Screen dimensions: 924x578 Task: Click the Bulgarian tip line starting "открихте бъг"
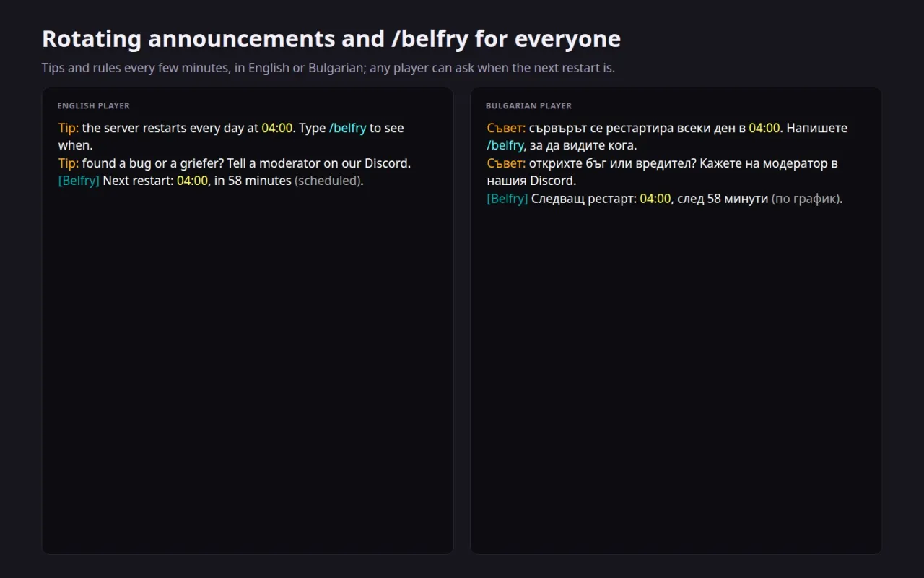[663, 172]
